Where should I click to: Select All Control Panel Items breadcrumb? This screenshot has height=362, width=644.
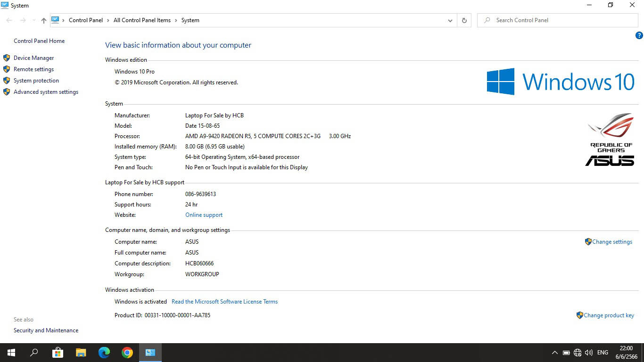(142, 20)
